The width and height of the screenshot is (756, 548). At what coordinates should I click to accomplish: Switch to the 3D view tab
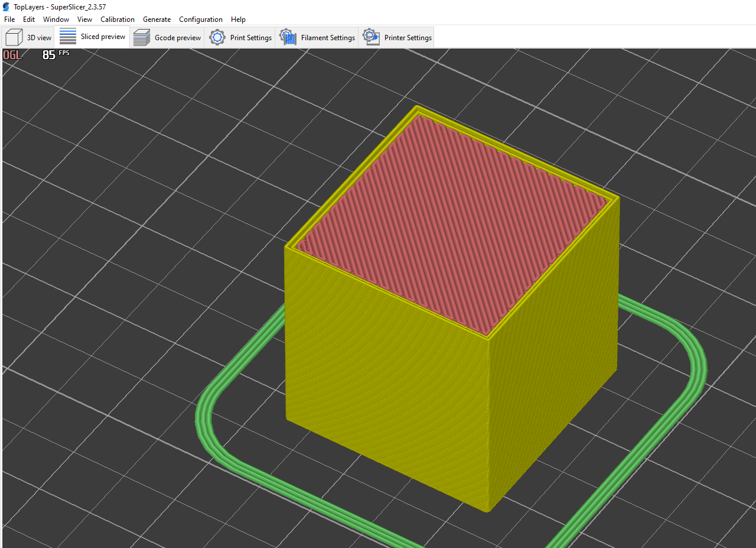click(28, 37)
